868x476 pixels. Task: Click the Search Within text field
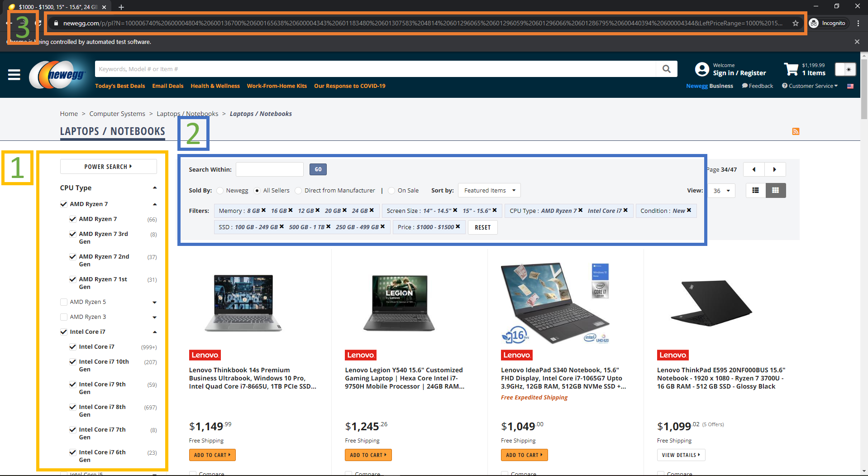269,169
